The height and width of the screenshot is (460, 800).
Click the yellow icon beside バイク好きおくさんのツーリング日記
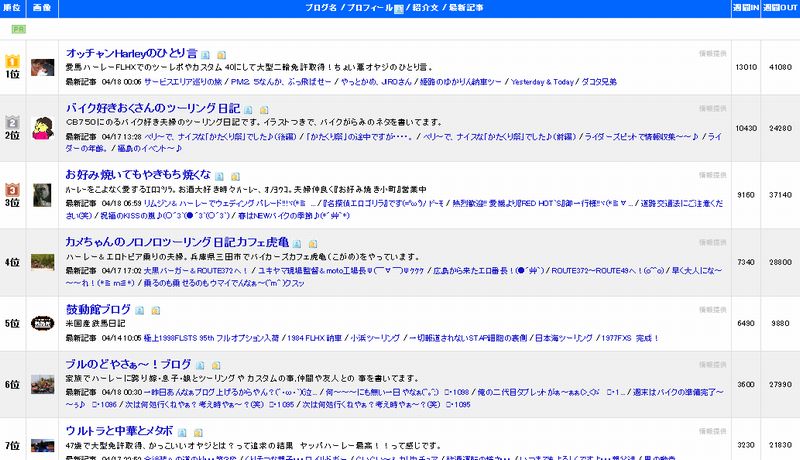click(264, 110)
